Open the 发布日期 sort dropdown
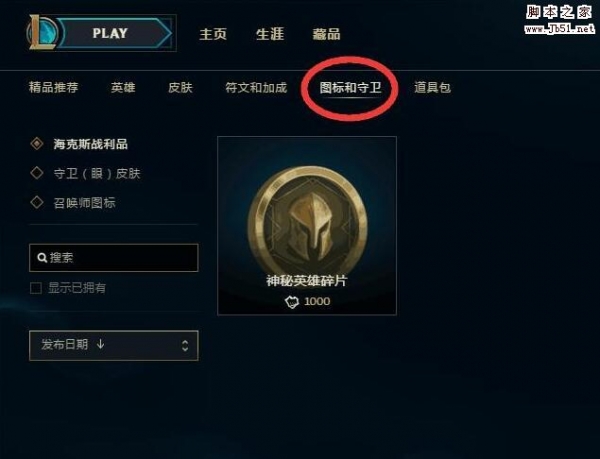Screen dimensions: 600x459 point(114,345)
